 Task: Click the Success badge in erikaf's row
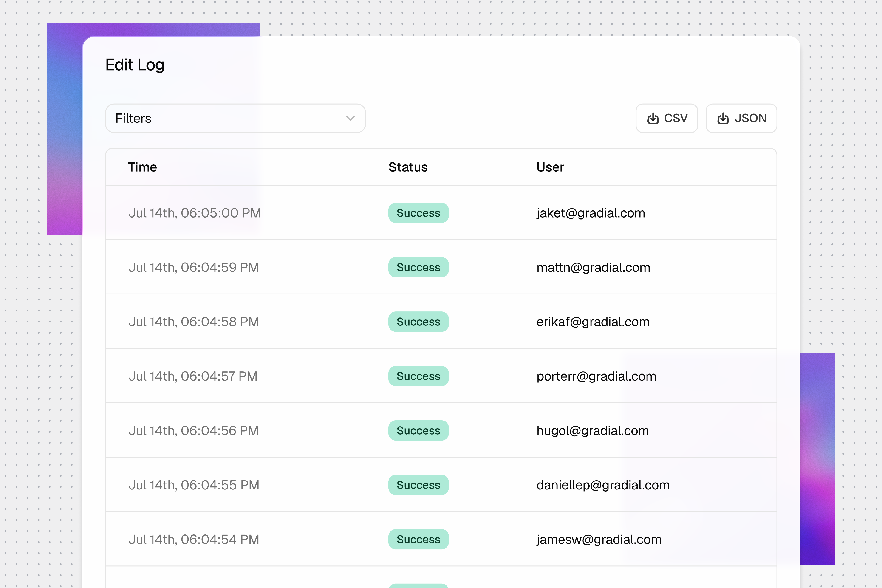[x=418, y=322]
